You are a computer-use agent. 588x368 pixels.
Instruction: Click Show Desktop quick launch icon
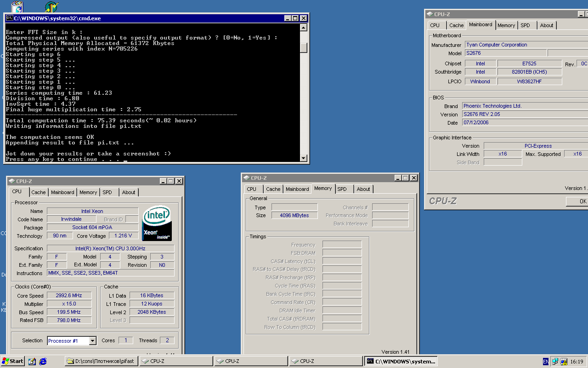tap(32, 361)
